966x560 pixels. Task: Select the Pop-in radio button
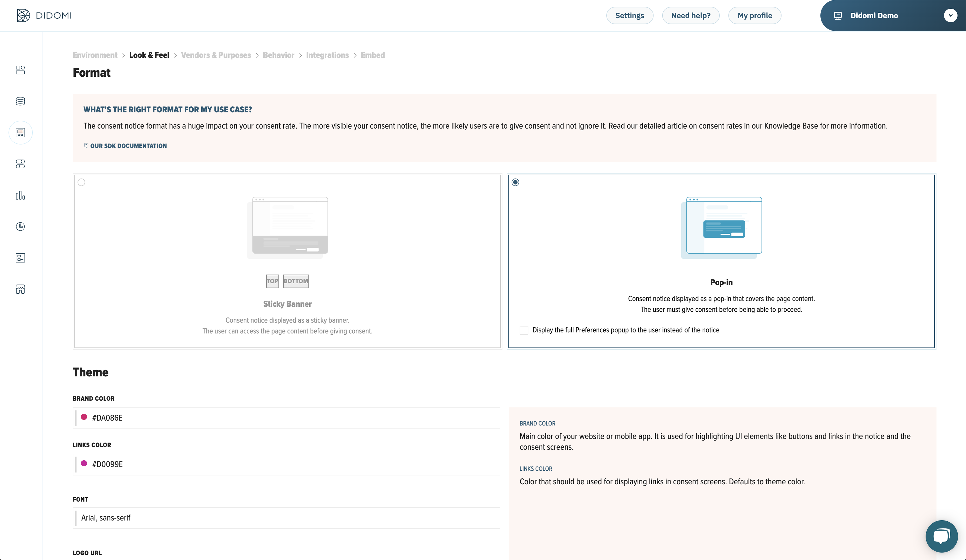point(515,182)
